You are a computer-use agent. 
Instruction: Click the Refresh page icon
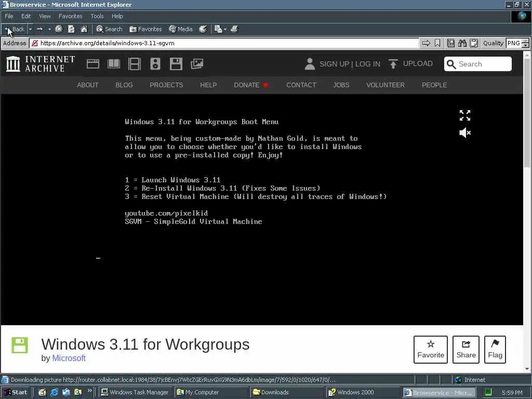[71, 29]
